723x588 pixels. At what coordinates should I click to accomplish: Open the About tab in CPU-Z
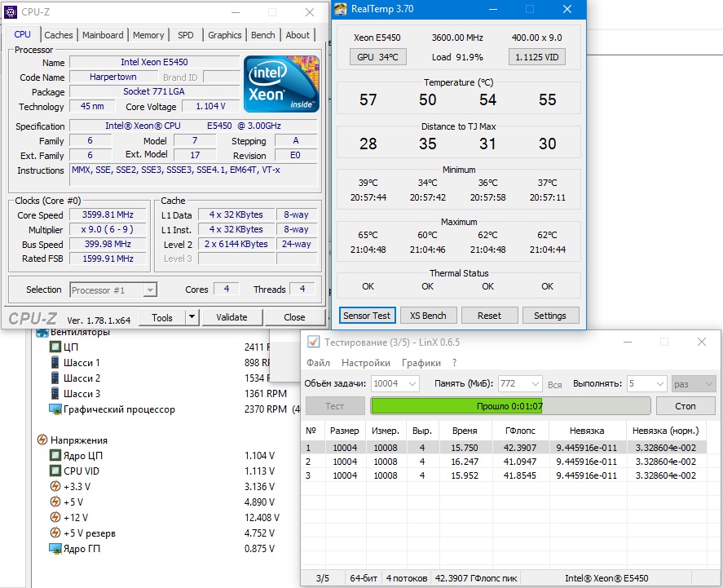pyautogui.click(x=298, y=35)
